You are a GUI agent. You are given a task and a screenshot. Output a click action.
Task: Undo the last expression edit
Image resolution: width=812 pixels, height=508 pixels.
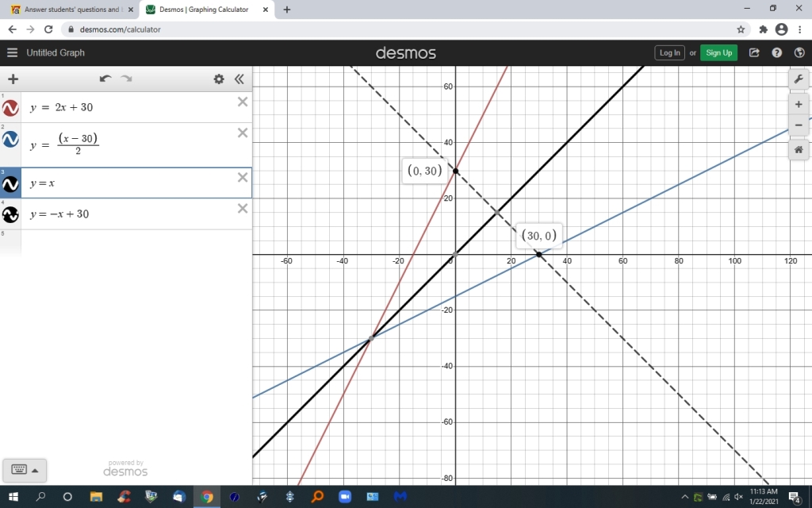[105, 79]
